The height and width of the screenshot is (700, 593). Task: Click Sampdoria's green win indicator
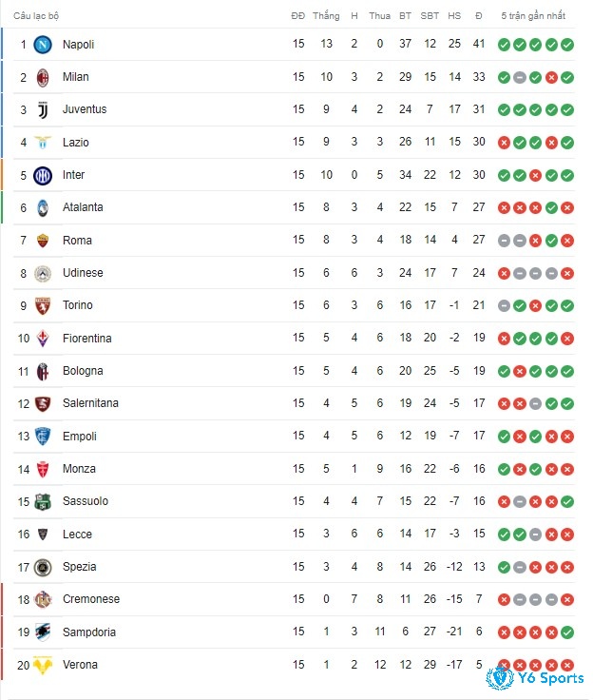pos(567,632)
